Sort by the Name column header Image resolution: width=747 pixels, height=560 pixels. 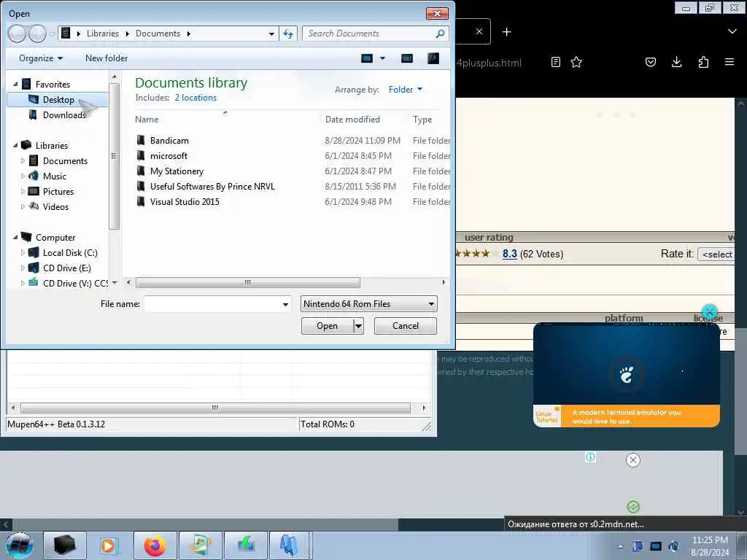pos(147,120)
